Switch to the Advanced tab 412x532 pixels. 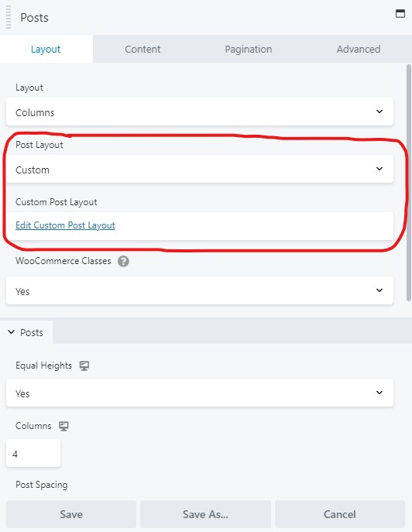pos(359,50)
